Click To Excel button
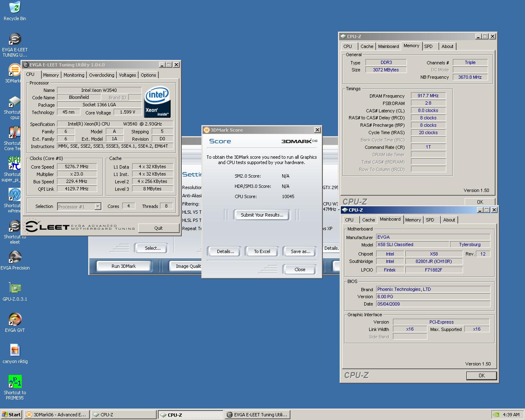This screenshot has width=525, height=420. [262, 251]
